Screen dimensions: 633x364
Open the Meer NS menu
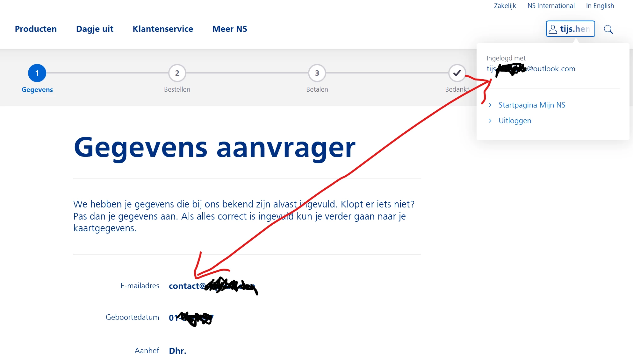230,29
